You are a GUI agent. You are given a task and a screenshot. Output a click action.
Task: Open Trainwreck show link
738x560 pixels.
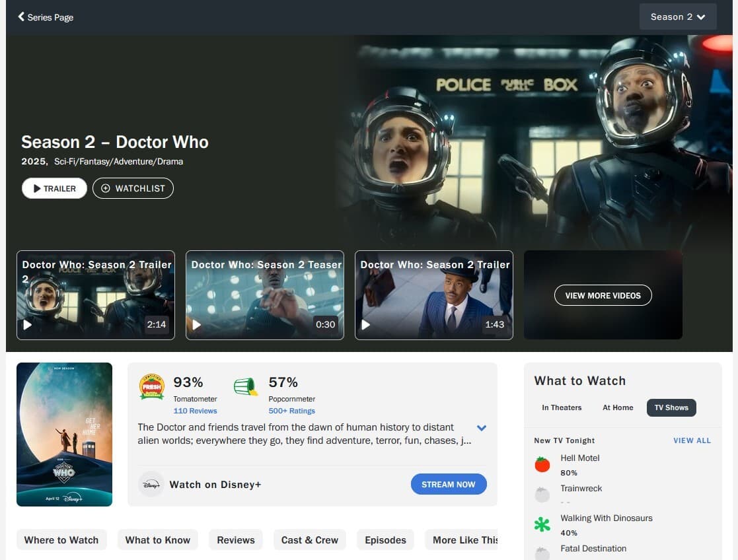coord(581,489)
